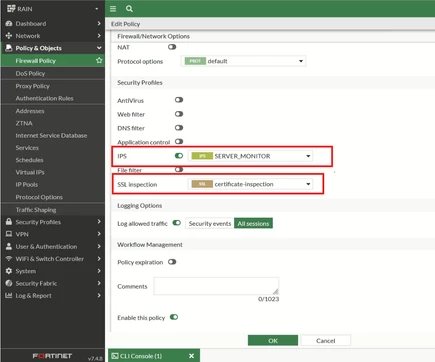435x362 pixels.
Task: Click the search magnifier icon in the top bar
Action: pos(129,9)
